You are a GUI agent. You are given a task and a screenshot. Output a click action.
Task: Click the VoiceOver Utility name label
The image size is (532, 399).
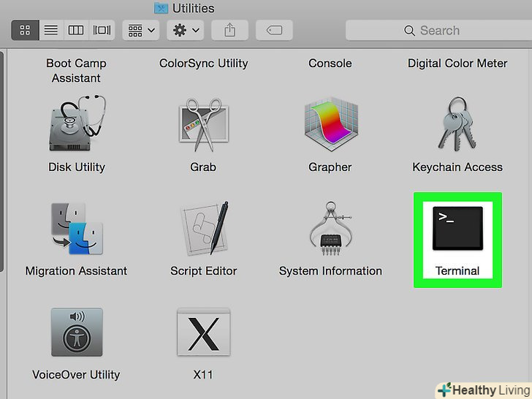[x=76, y=375]
